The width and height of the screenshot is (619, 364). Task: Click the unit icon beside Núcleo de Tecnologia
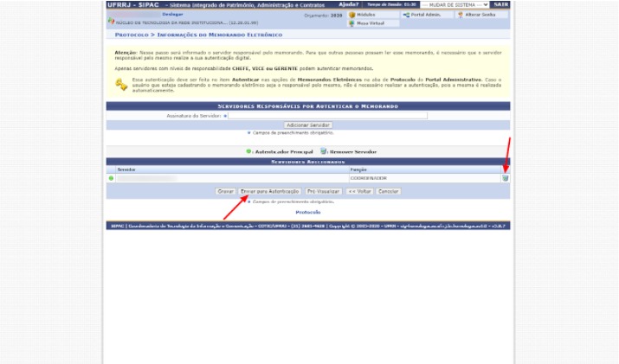110,23
